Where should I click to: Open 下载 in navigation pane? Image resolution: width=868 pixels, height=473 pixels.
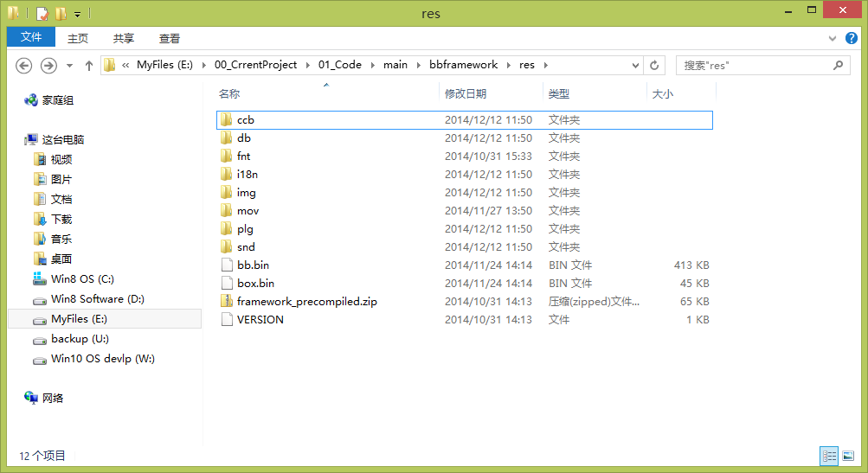tap(53, 219)
